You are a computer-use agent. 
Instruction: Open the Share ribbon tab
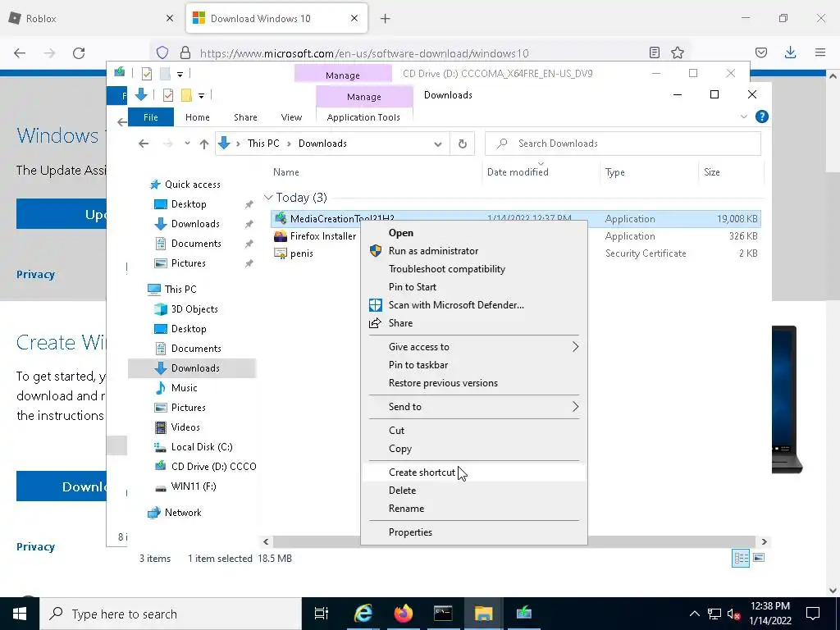coord(245,116)
